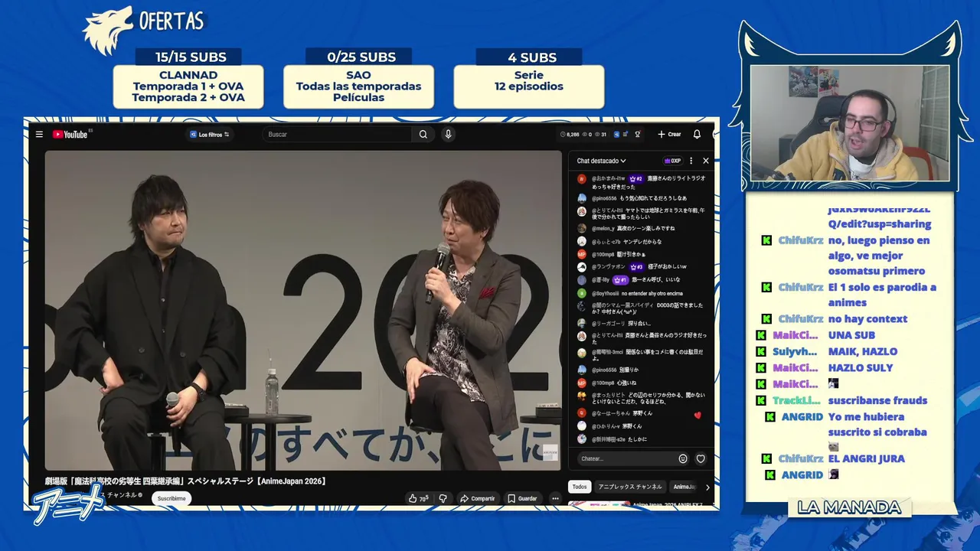Click the Compartir share button

point(477,498)
